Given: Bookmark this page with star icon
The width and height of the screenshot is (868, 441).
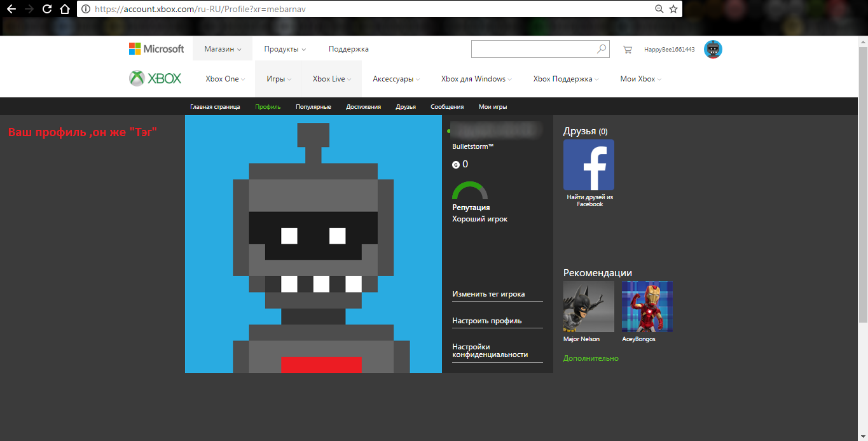Looking at the screenshot, I should pyautogui.click(x=673, y=10).
